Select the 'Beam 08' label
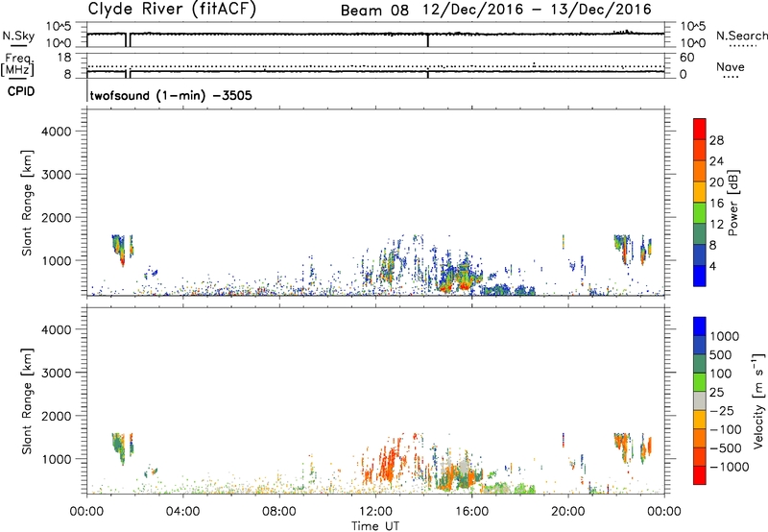This screenshot has width=768, height=532. click(374, 11)
